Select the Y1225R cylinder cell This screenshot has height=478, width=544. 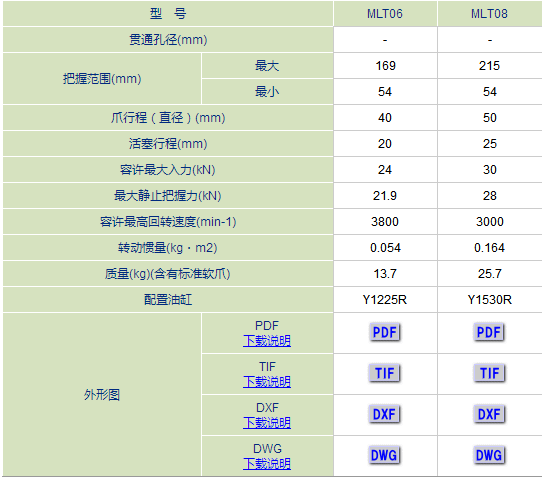[385, 300]
